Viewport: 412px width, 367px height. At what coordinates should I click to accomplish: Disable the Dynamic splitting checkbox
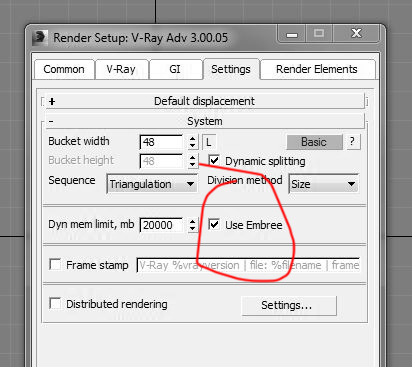coord(214,160)
